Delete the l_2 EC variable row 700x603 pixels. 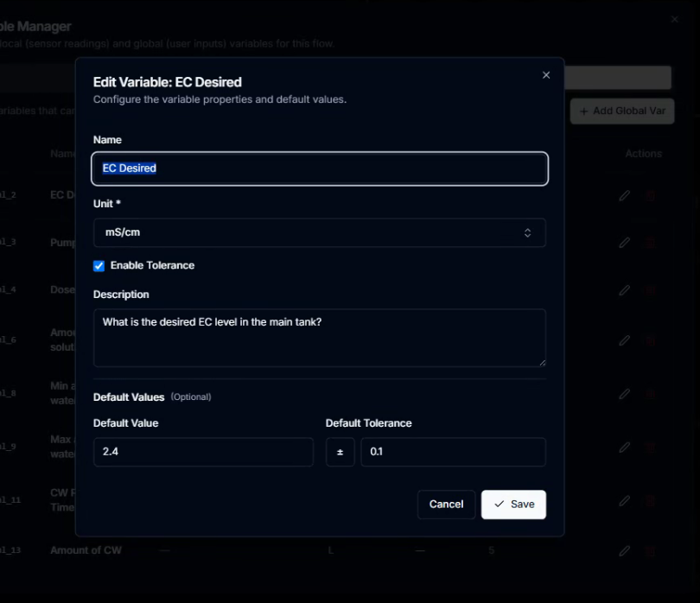(x=650, y=195)
